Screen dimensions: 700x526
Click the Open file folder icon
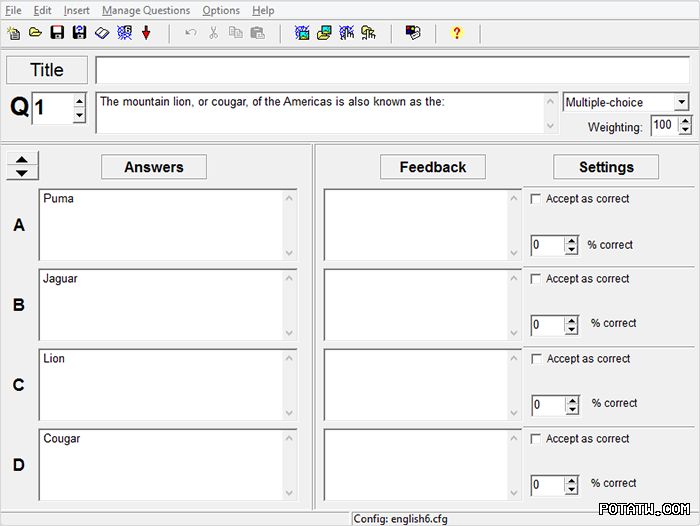tap(35, 33)
